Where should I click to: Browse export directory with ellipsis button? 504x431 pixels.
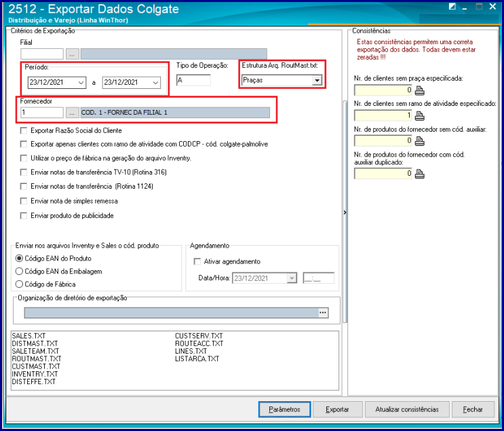coord(323,313)
